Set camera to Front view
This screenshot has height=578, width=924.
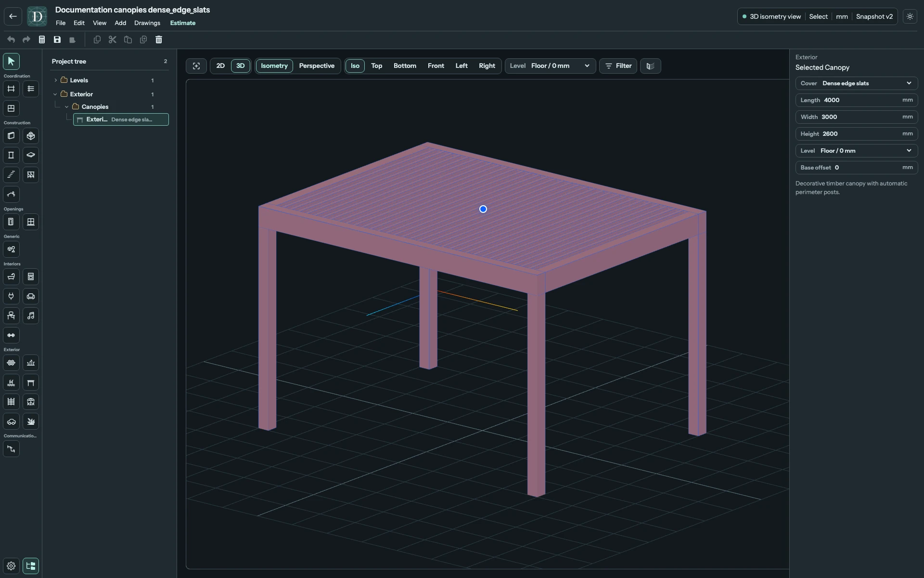(436, 66)
